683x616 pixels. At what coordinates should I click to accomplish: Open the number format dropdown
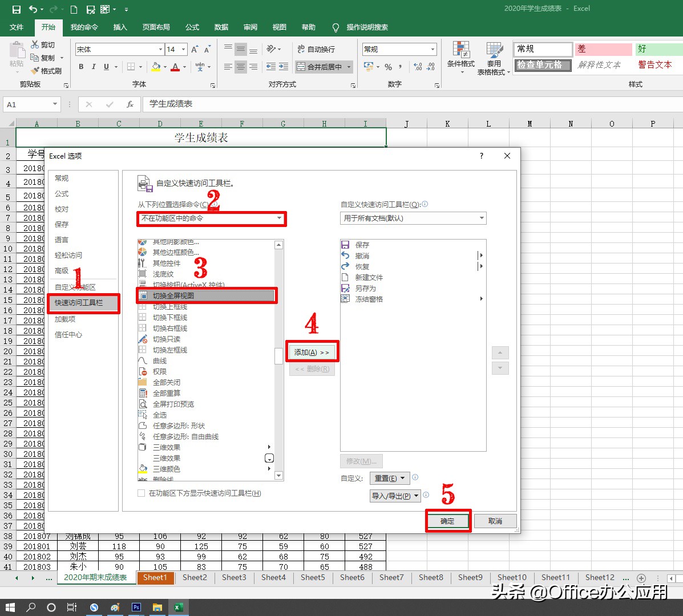pyautogui.click(x=433, y=49)
